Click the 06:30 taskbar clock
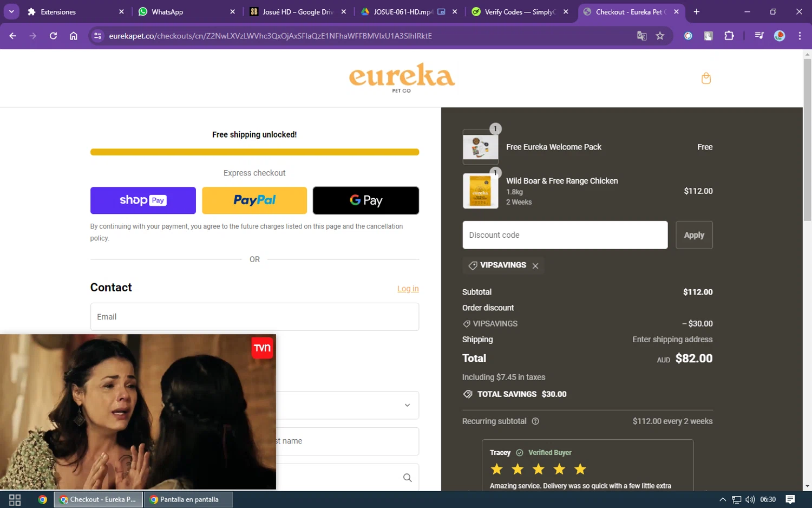Image resolution: width=812 pixels, height=508 pixels. (768, 500)
